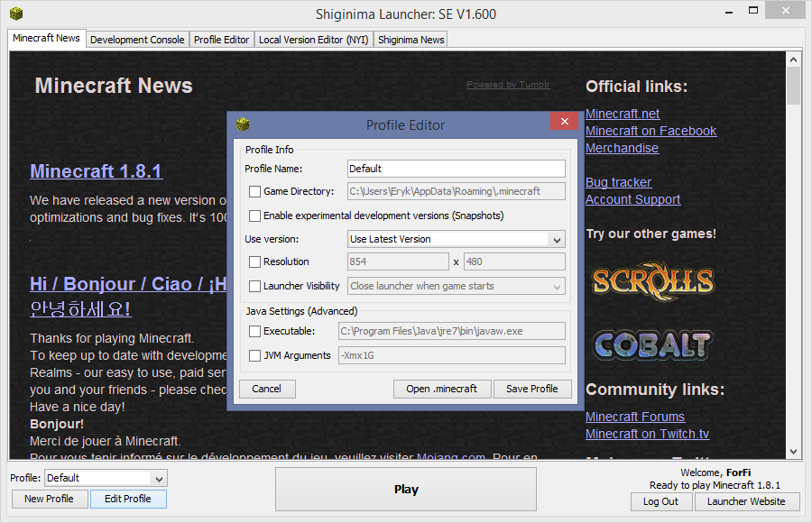Image resolution: width=812 pixels, height=523 pixels.
Task: Open the Cobalt game logo
Action: (x=652, y=344)
